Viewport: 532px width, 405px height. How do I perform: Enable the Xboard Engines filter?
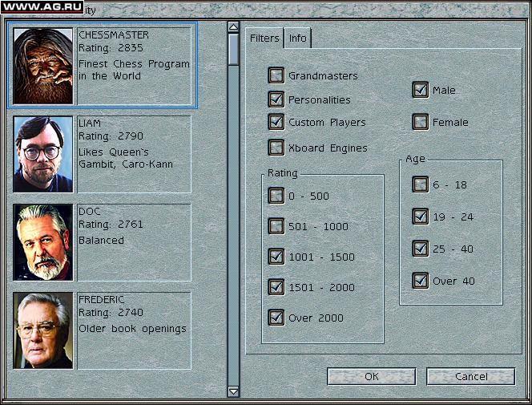(276, 148)
